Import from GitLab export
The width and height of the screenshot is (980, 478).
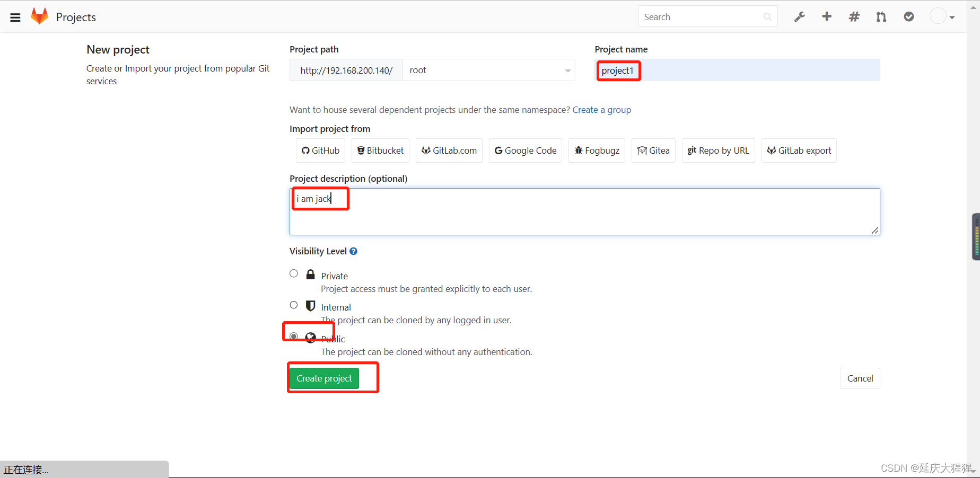click(x=799, y=151)
